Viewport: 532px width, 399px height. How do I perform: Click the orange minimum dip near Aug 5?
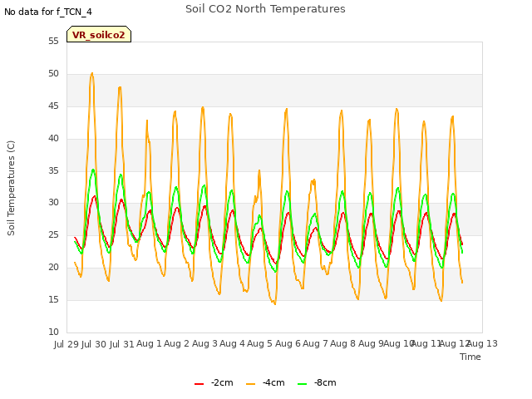(275, 303)
